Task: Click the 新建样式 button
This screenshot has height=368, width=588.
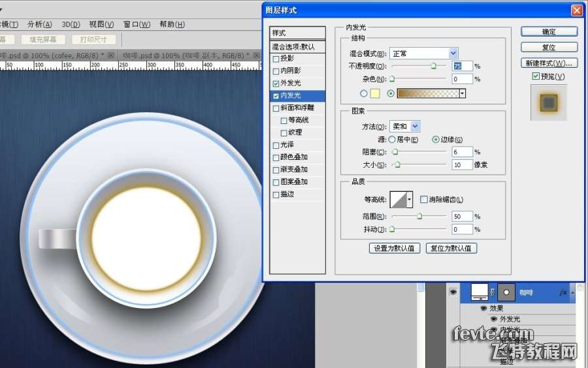Action: (549, 63)
